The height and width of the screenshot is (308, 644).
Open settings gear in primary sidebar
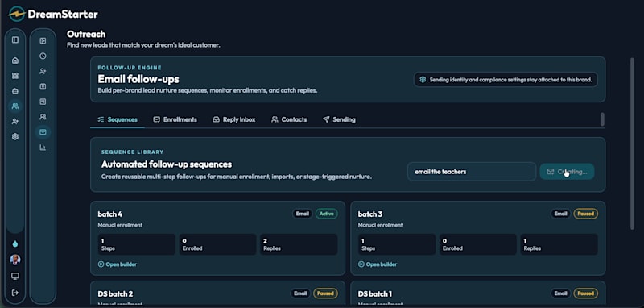click(x=15, y=136)
